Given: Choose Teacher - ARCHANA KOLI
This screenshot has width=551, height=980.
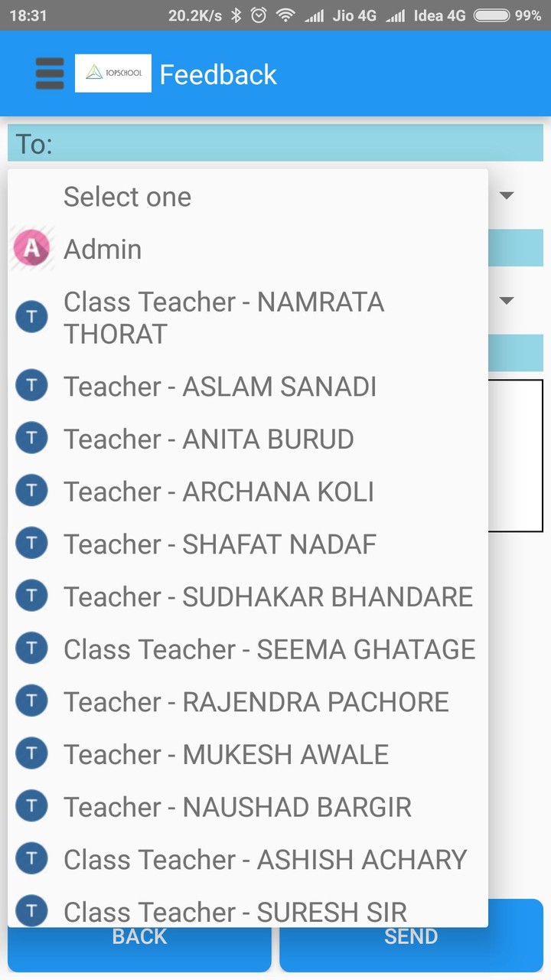Looking at the screenshot, I should click(x=218, y=492).
